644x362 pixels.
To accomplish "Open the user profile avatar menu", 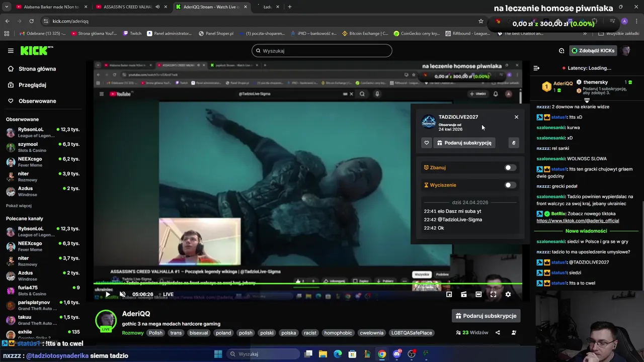I will 626,51.
